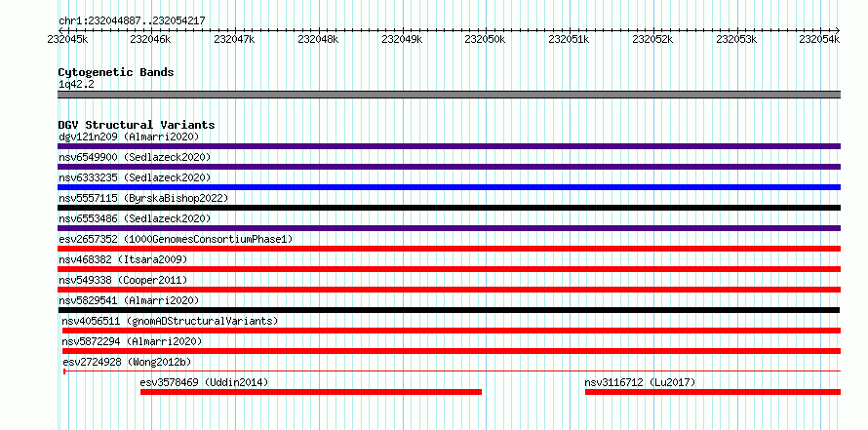Click the chr1:232044887..232054217 region label
Screen dimensions: 868x430
(132, 20)
